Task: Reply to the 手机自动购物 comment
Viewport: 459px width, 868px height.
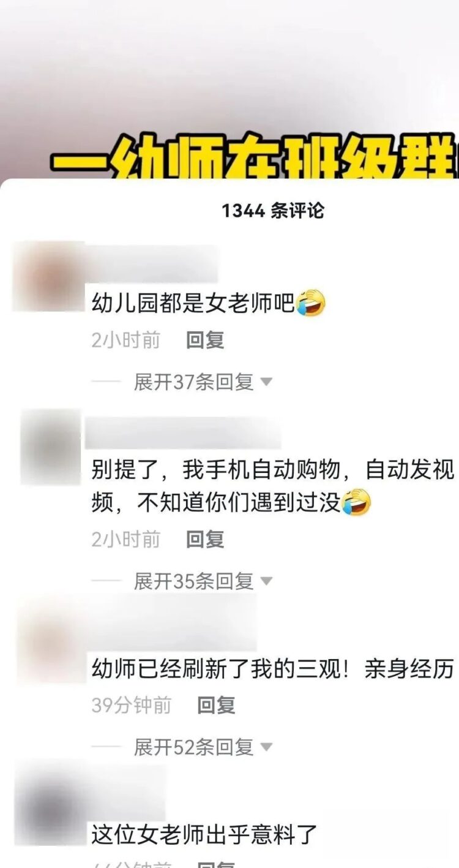Action: click(205, 539)
